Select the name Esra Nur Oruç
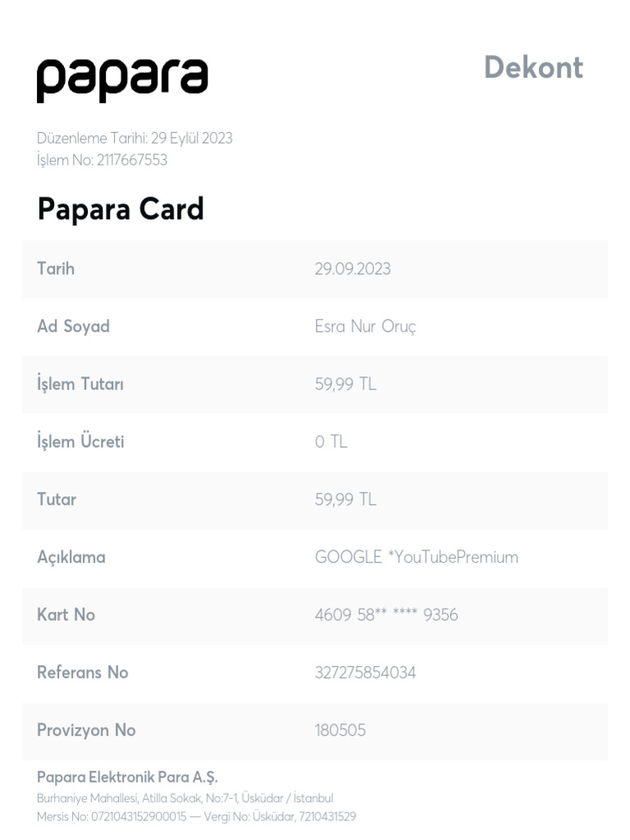 365,326
